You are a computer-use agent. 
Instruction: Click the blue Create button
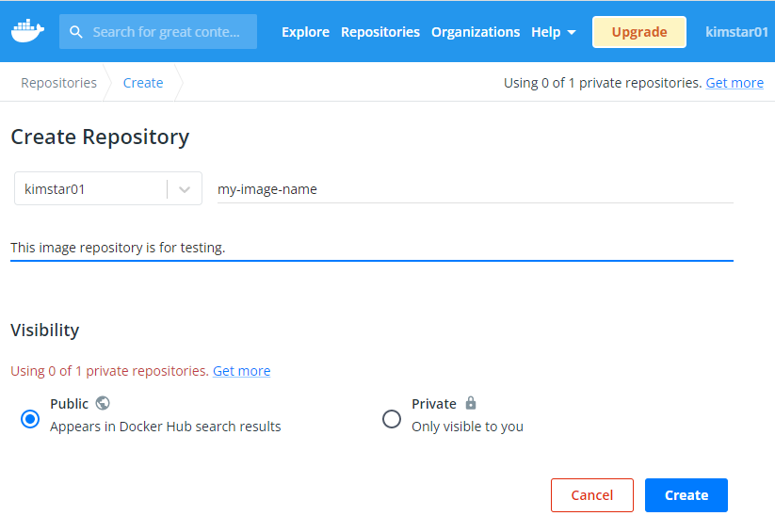point(686,495)
